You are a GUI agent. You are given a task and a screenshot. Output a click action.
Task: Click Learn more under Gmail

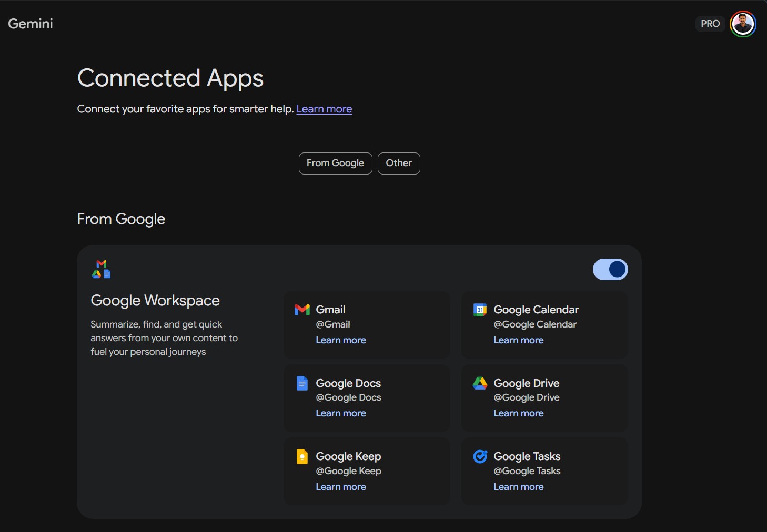[x=340, y=340]
